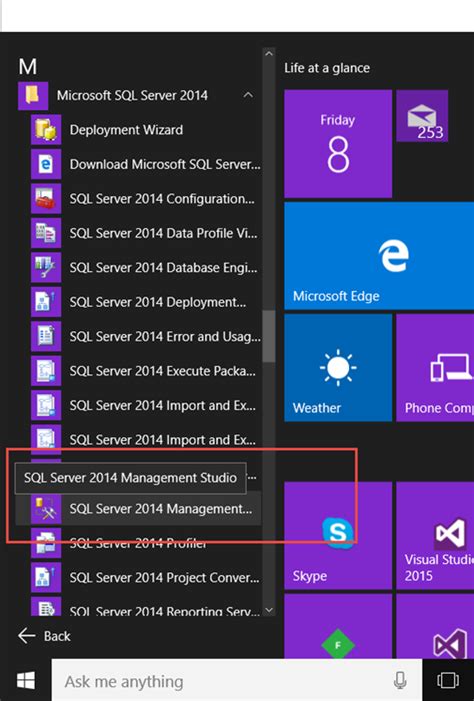Go Back to the all apps list
Screen dimensions: 474x701
[x=44, y=636]
